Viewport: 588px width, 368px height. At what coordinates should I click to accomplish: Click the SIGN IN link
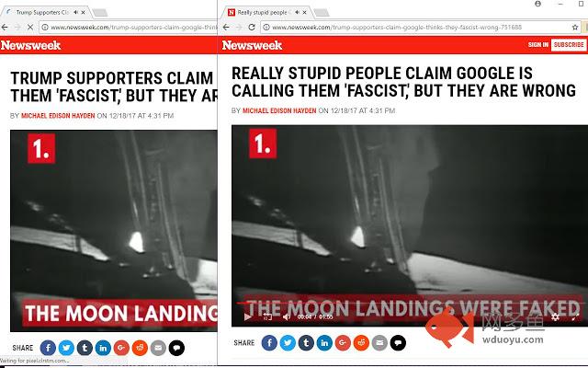[x=538, y=45]
